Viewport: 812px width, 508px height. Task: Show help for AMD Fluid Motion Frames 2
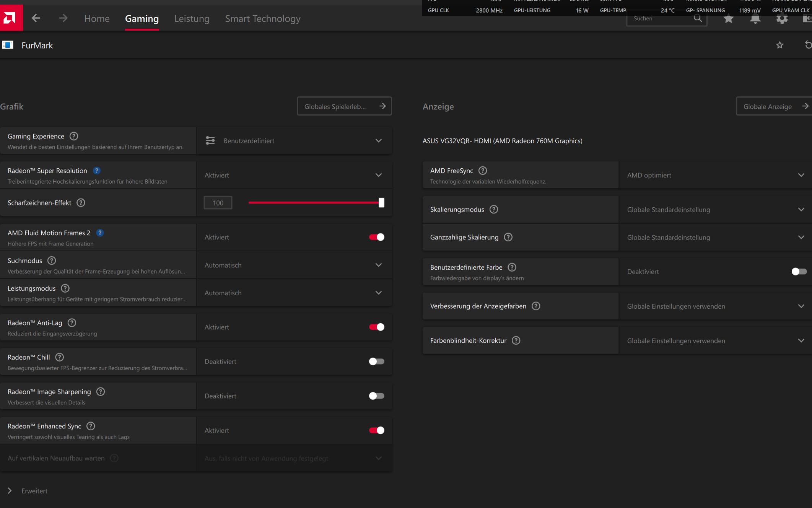coord(100,233)
